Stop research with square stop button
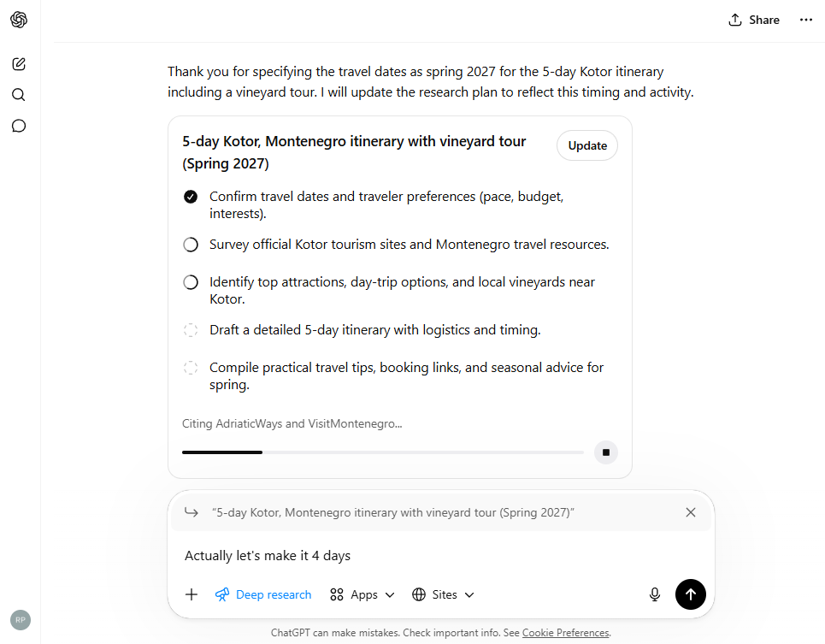 coord(606,452)
